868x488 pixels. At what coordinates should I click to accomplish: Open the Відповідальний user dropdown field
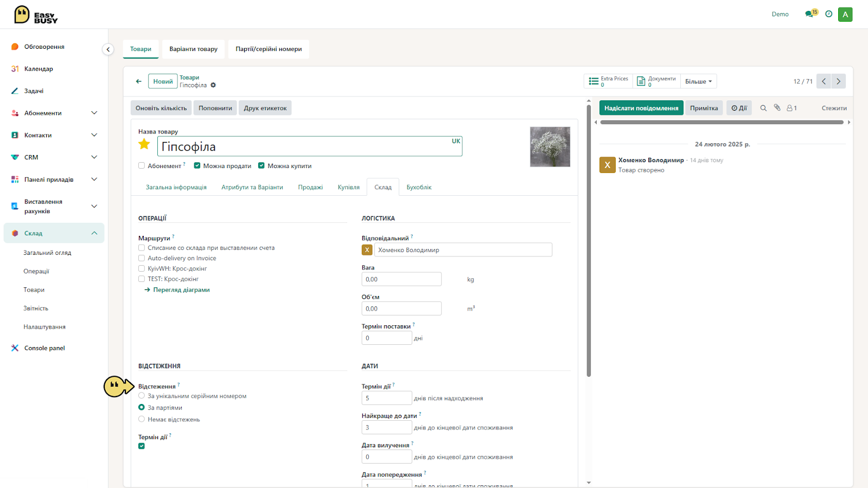point(463,250)
